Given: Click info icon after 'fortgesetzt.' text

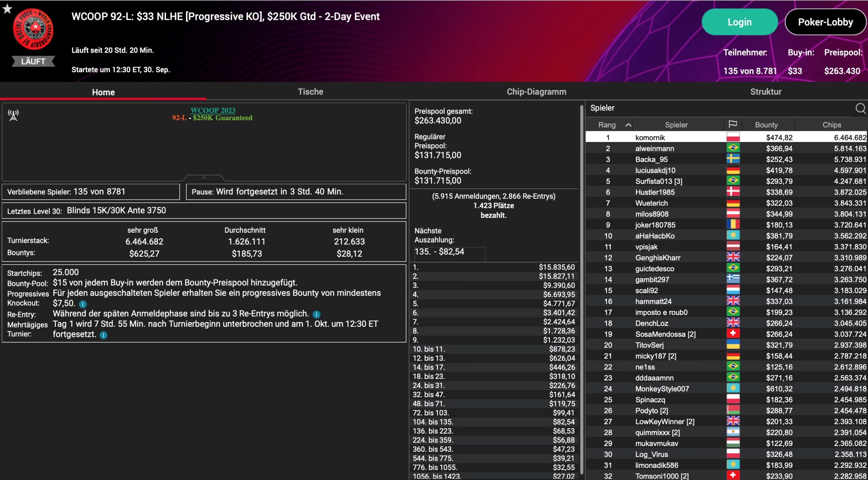Looking at the screenshot, I should click(x=103, y=335).
